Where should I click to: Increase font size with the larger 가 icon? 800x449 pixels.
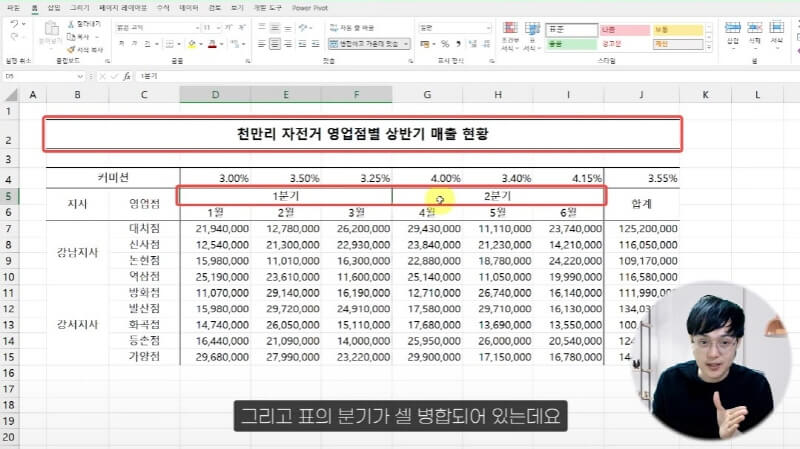click(x=229, y=28)
